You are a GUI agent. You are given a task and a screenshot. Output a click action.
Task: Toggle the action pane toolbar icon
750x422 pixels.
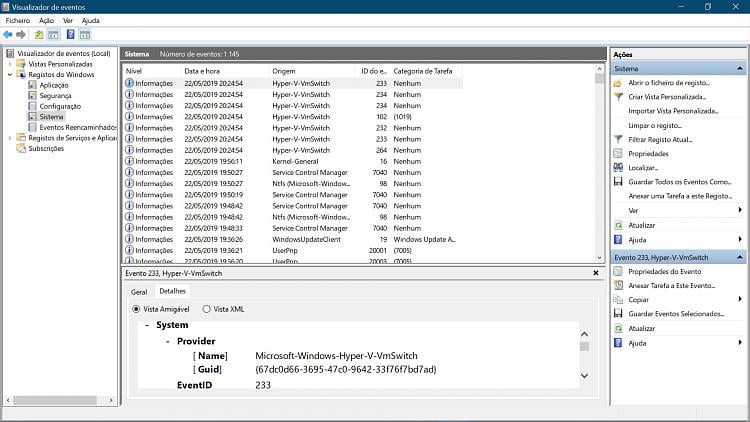tap(85, 34)
